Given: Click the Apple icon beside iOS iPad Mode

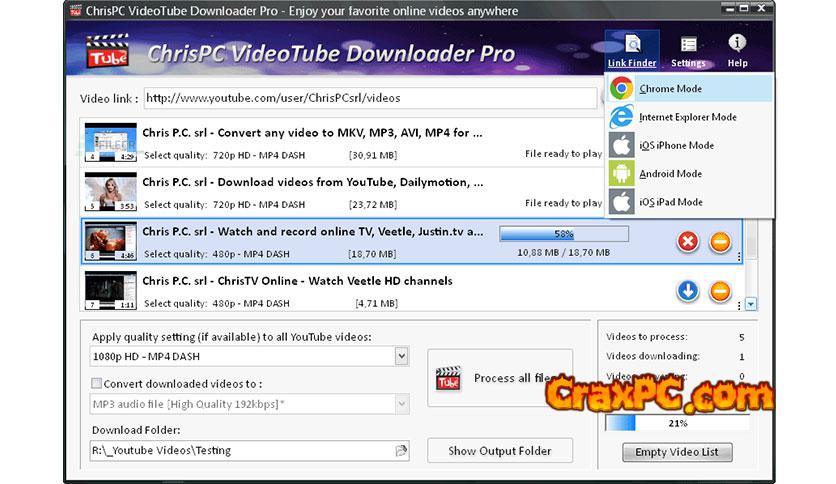Looking at the screenshot, I should click(x=622, y=201).
